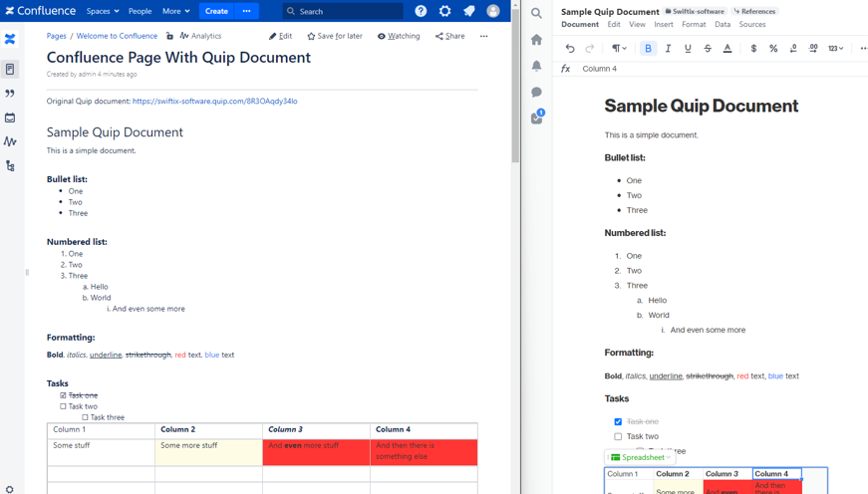Open the Format menu in Quip

[694, 24]
